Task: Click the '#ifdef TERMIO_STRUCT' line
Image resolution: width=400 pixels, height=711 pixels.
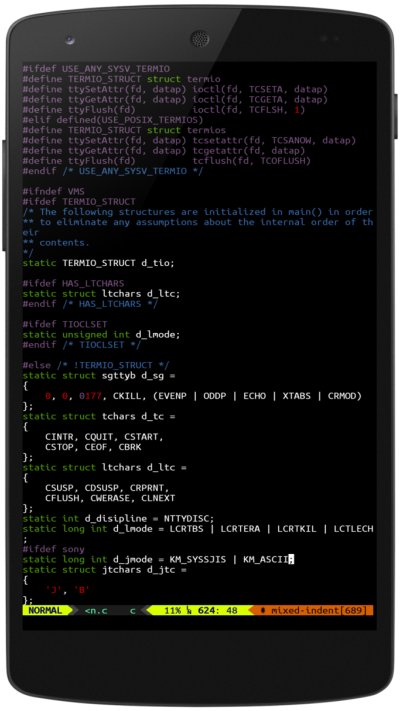Action: tap(79, 202)
